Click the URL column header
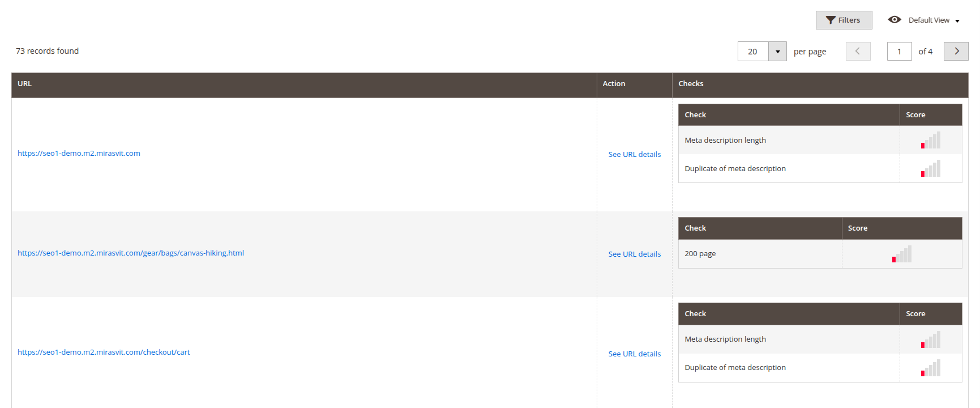Screen dimensions: 980x408 click(25, 84)
